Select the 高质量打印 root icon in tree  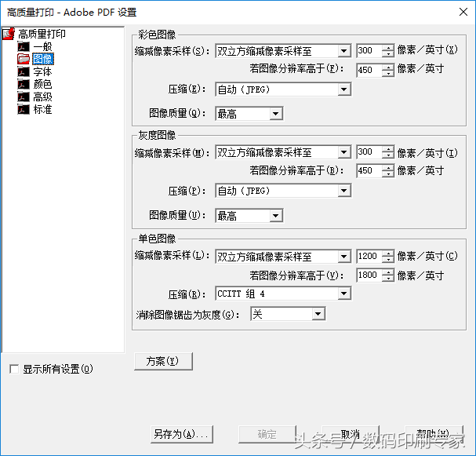pyautogui.click(x=9, y=34)
